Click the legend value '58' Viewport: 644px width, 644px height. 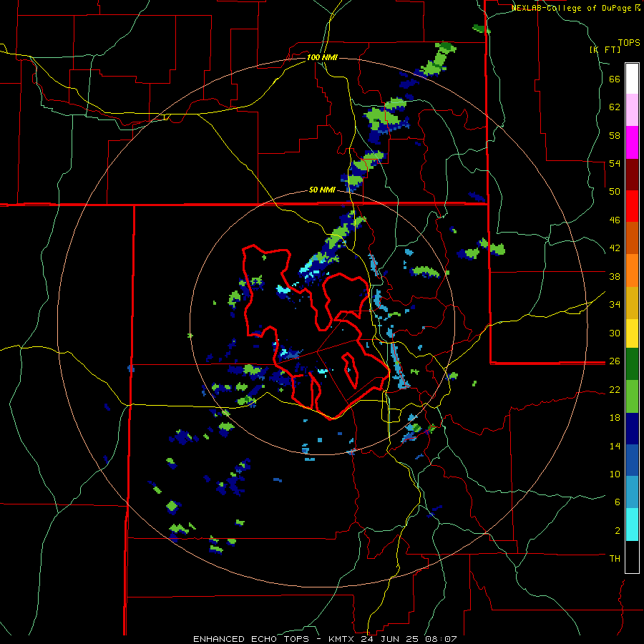click(x=615, y=136)
